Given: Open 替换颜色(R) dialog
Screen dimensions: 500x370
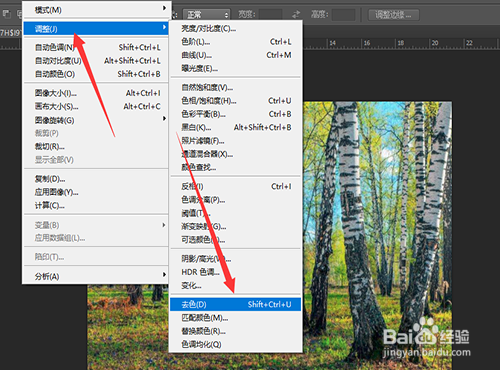Looking at the screenshot, I should pyautogui.click(x=236, y=331).
